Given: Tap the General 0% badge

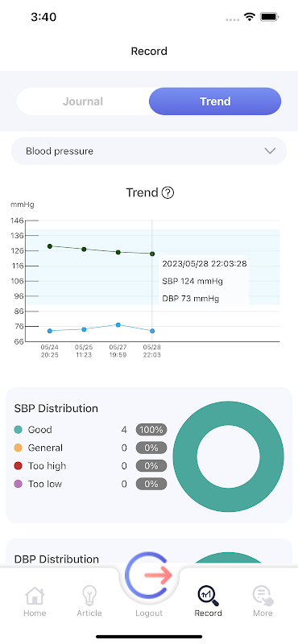Looking at the screenshot, I should 151,448.
